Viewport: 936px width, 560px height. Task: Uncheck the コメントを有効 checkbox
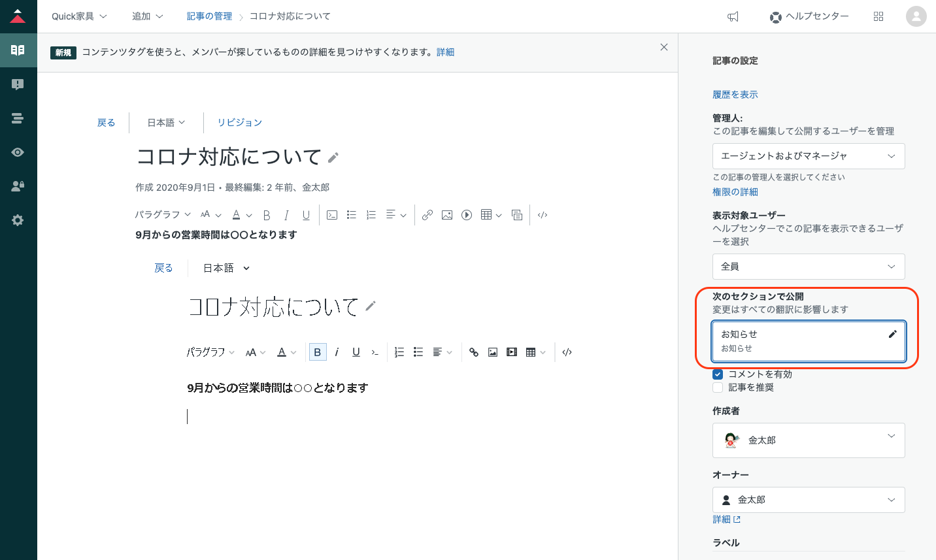tap(718, 374)
